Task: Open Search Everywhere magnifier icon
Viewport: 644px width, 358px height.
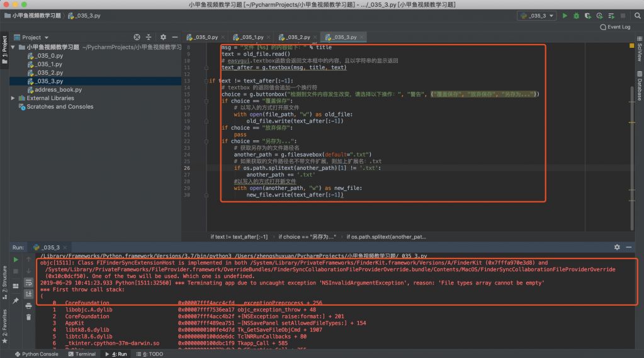Action: tap(636, 16)
